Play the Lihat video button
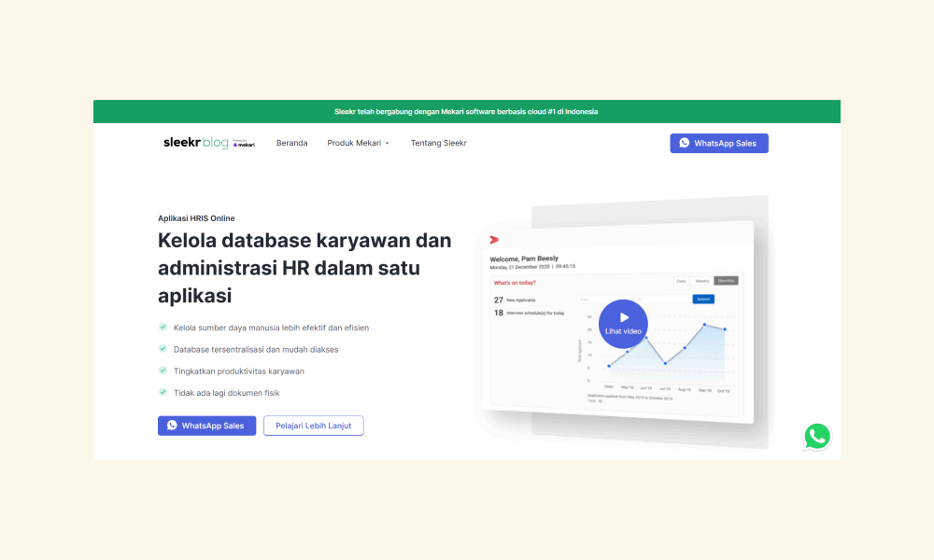This screenshot has height=560, width=934. (x=623, y=324)
